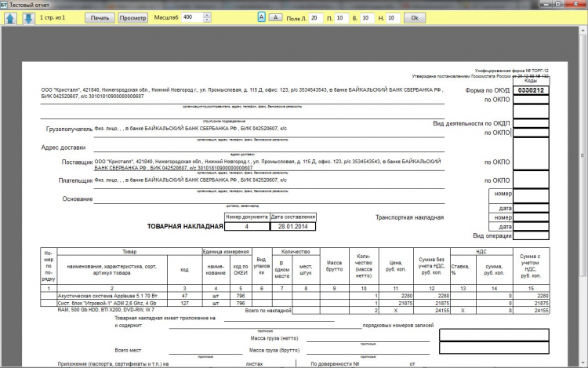Click the Печать button
This screenshot has width=588, height=368.
tap(100, 17)
